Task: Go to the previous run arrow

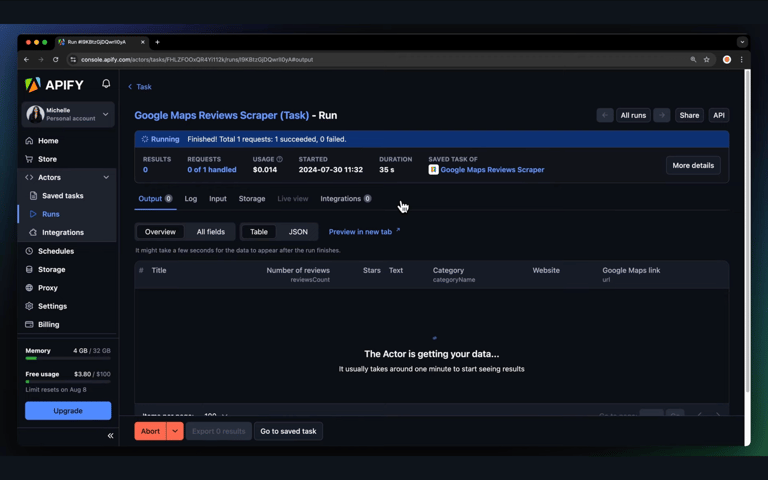Action: (604, 115)
